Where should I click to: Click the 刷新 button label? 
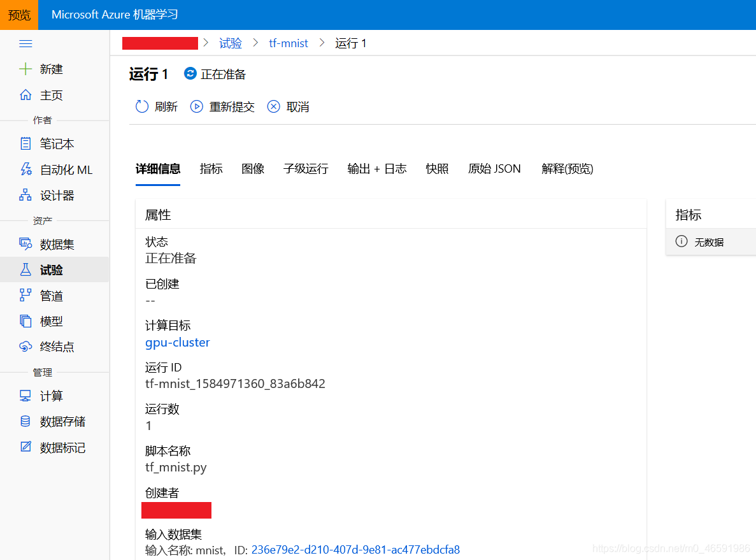(166, 106)
